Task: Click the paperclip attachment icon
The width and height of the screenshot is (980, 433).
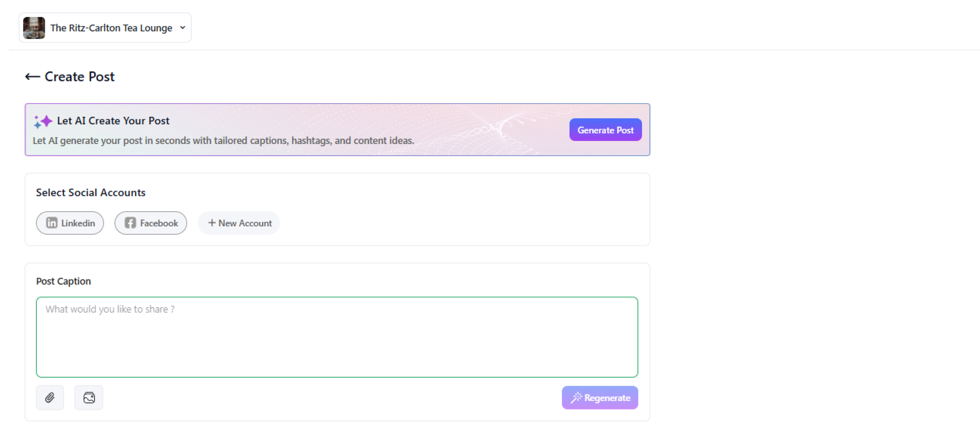Action: pos(50,398)
